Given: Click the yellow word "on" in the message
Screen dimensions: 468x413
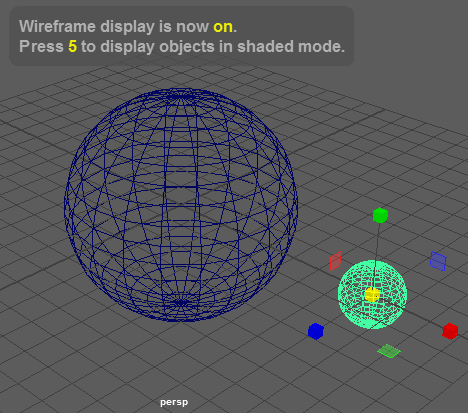Looking at the screenshot, I should click(x=223, y=26).
